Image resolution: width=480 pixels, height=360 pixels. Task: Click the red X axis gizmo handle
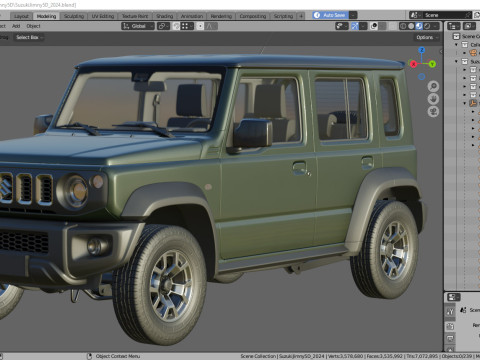[413, 64]
